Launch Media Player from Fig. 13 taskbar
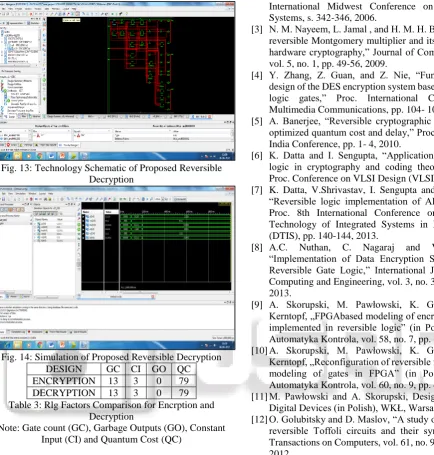This screenshot has height=455, width=434. pos(29,156)
